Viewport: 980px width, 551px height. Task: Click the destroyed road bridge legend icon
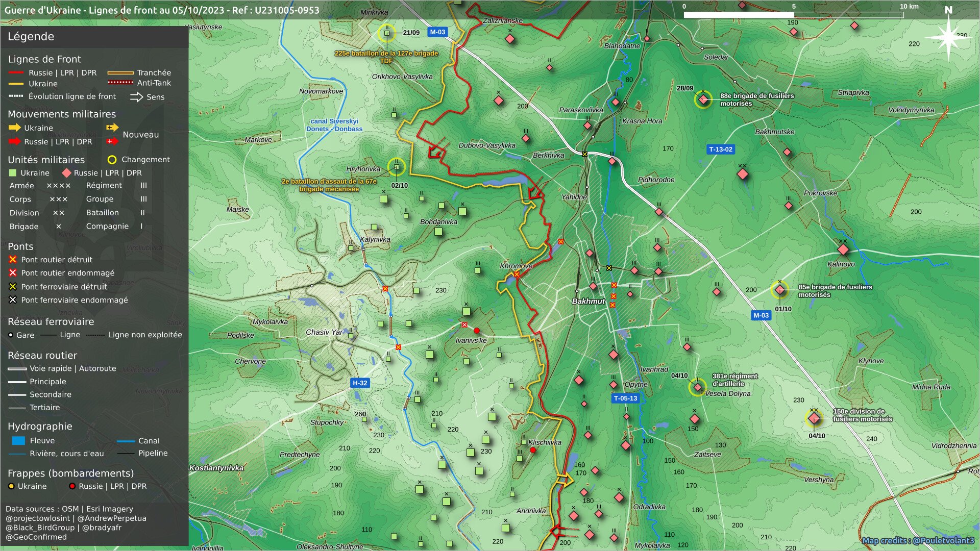(x=13, y=260)
